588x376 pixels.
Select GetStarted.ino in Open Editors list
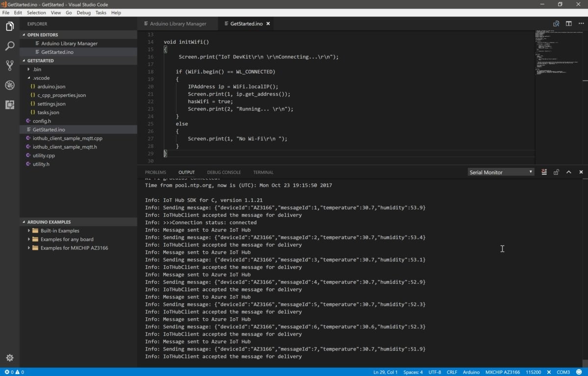pos(78,52)
